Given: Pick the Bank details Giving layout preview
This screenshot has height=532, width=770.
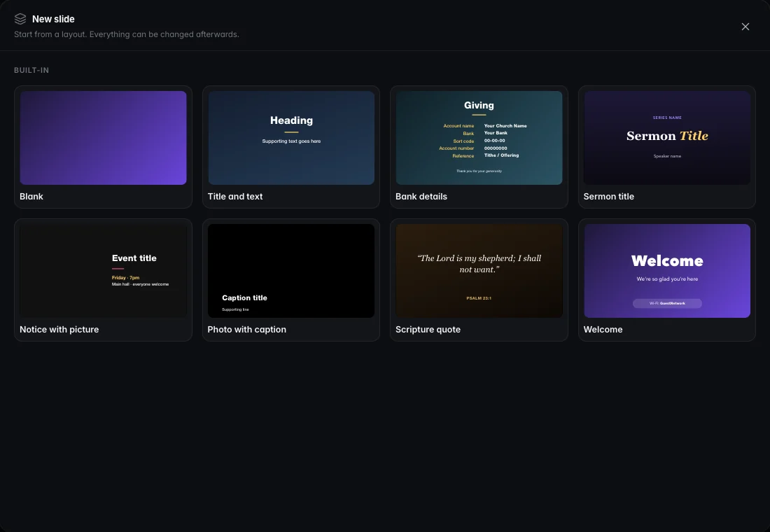Looking at the screenshot, I should 479,138.
